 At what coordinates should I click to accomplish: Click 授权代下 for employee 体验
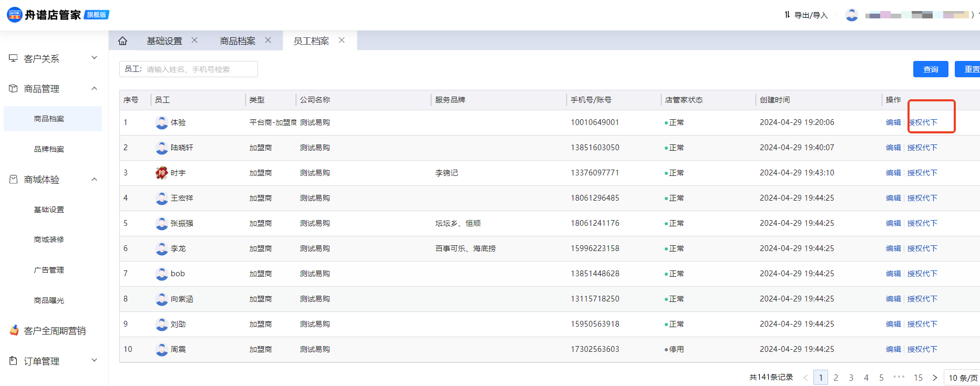point(923,122)
